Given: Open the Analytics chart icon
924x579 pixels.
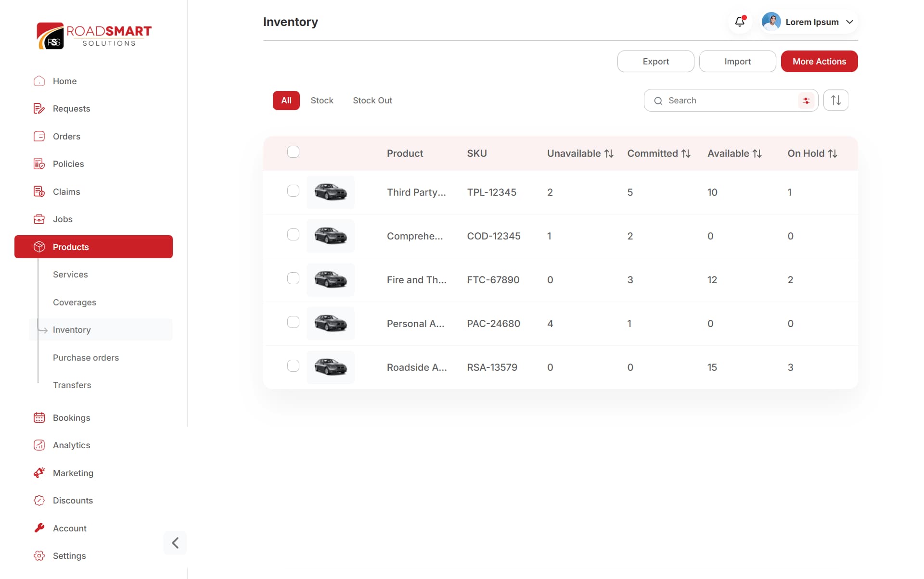Looking at the screenshot, I should tap(39, 445).
